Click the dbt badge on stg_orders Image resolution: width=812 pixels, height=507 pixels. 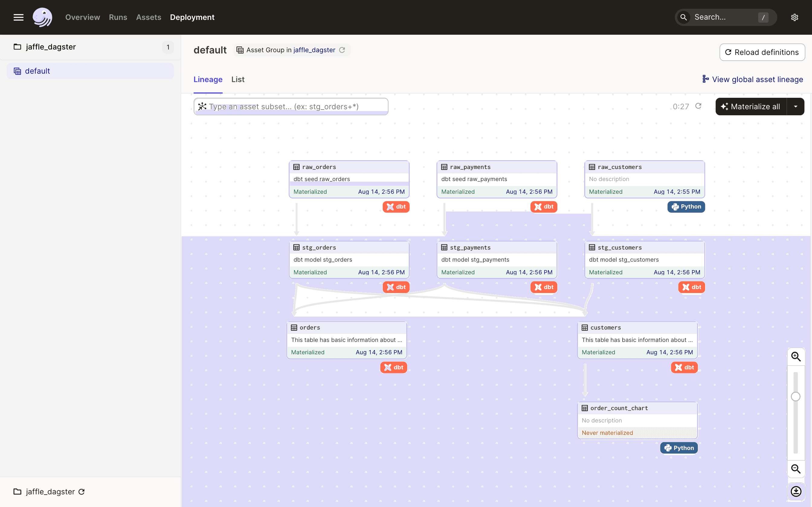tap(396, 287)
